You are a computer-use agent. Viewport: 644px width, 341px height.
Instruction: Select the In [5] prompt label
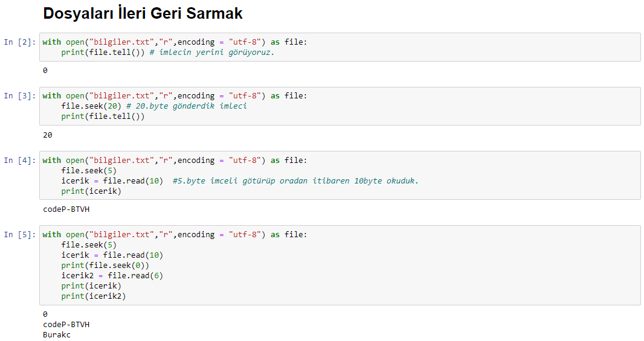point(20,234)
